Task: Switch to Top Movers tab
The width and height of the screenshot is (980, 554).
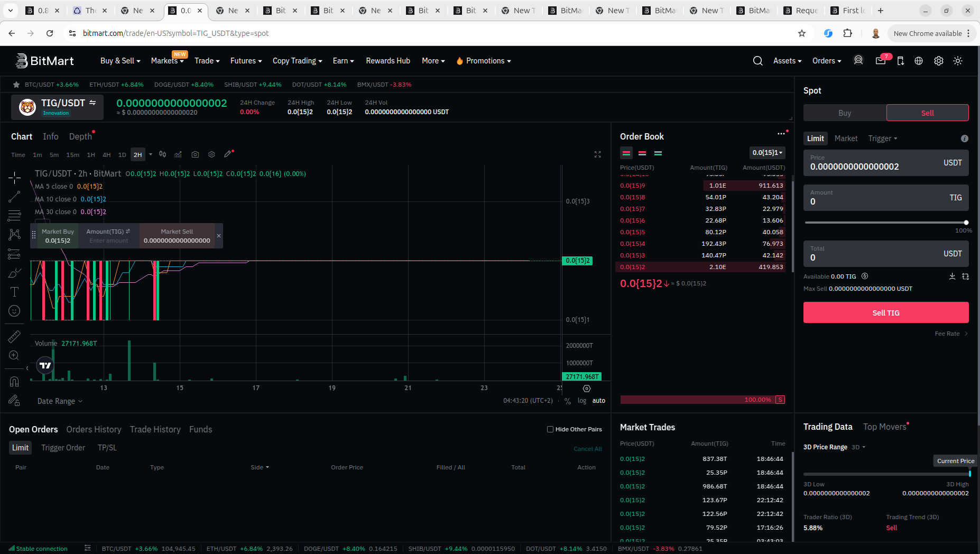Action: (885, 427)
